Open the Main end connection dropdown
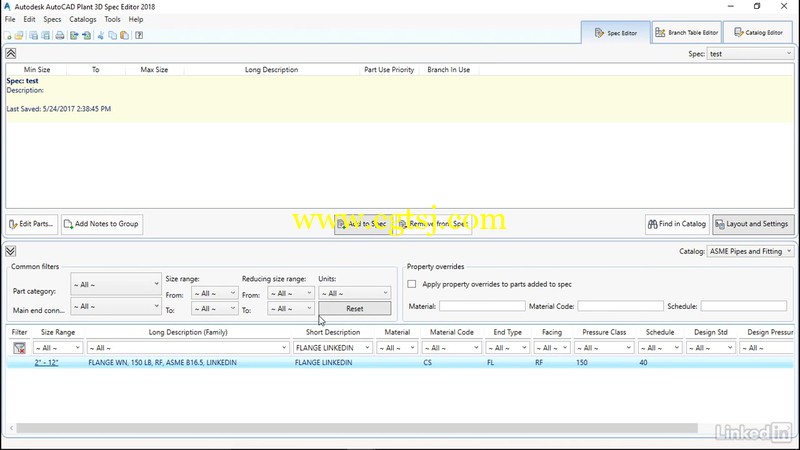The image size is (800, 450). point(116,306)
